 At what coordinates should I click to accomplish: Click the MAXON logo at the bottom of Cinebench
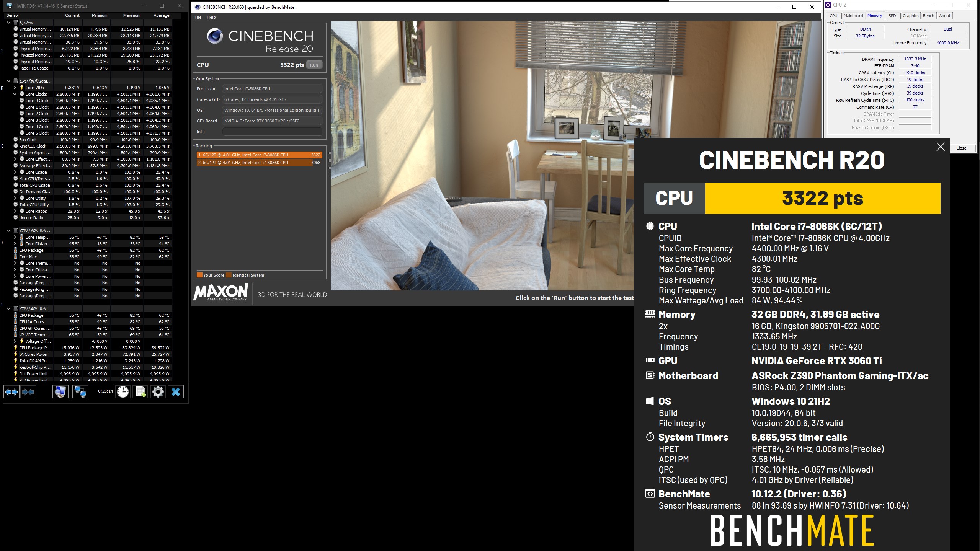(x=220, y=293)
